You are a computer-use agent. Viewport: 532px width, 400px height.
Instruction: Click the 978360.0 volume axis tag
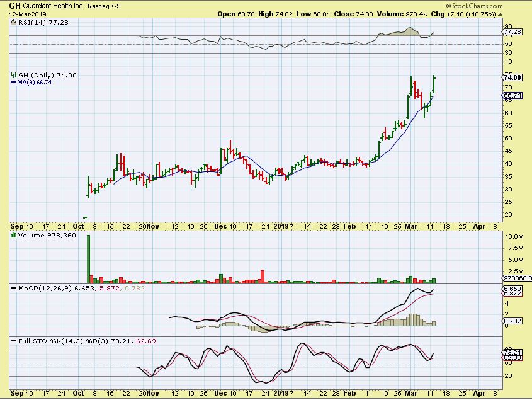[x=518, y=278]
